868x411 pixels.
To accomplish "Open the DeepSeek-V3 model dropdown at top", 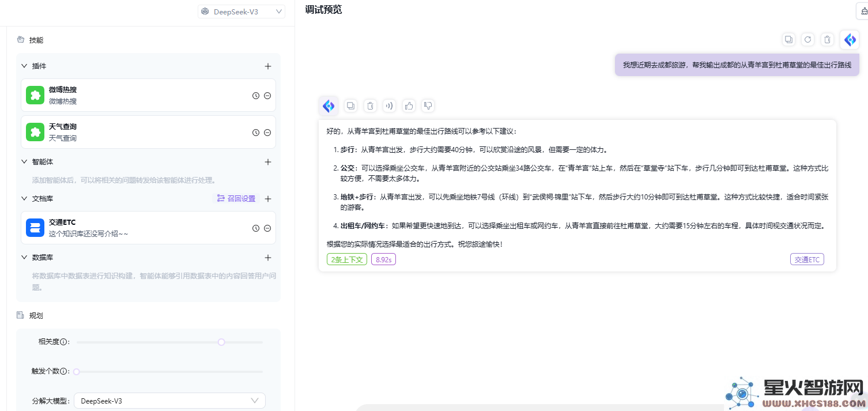I will coord(241,12).
